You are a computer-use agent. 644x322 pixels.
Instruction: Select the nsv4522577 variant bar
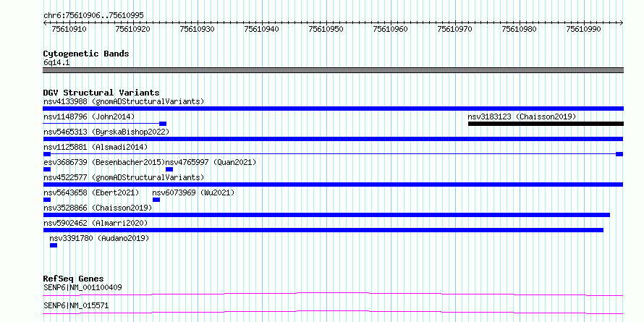[x=333, y=185]
